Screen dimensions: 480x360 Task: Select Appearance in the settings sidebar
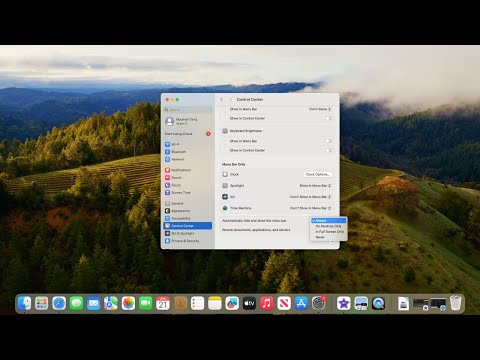pyautogui.click(x=188, y=211)
